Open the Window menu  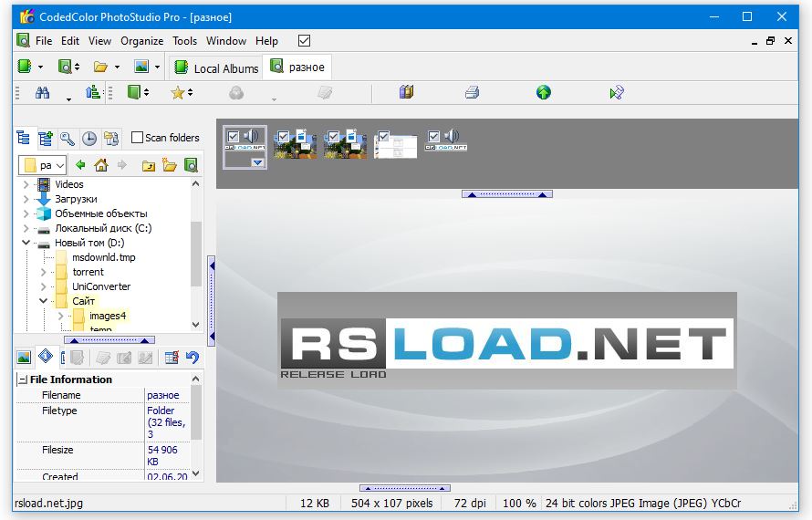[226, 41]
